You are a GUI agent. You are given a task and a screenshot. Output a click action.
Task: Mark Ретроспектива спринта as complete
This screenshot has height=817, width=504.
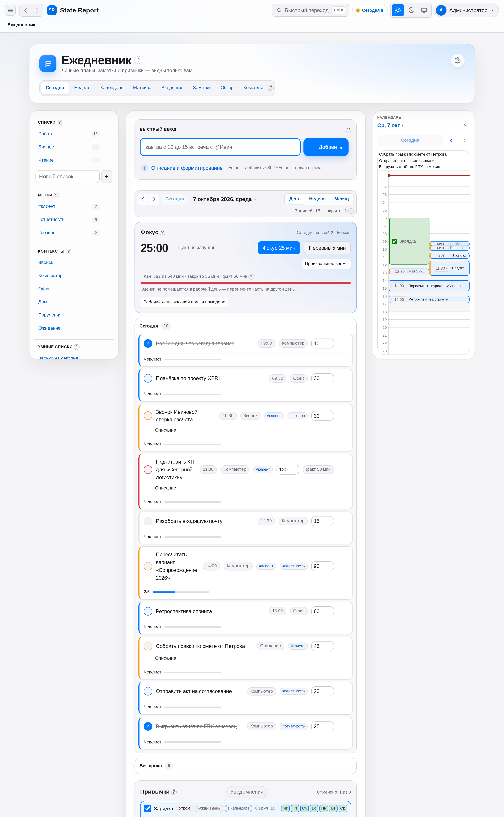coord(148,611)
